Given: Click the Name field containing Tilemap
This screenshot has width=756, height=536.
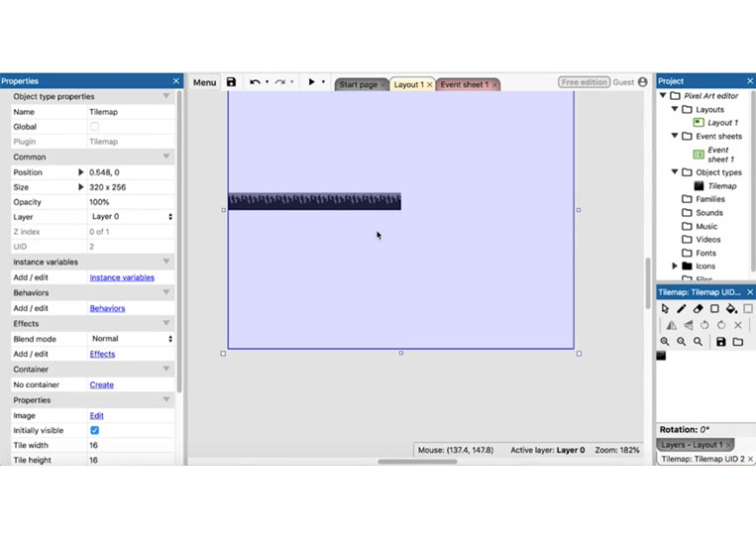Looking at the screenshot, I should click(131, 112).
